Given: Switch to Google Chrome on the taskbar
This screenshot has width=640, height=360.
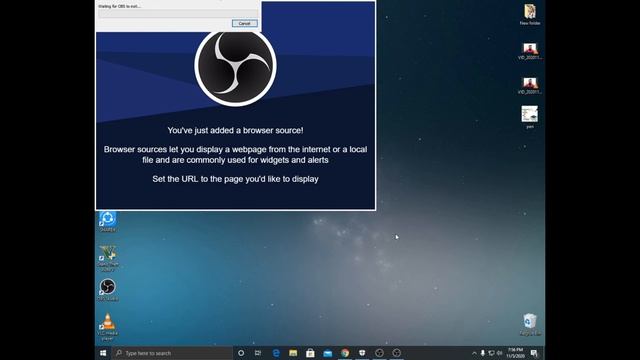Looking at the screenshot, I should (x=345, y=353).
